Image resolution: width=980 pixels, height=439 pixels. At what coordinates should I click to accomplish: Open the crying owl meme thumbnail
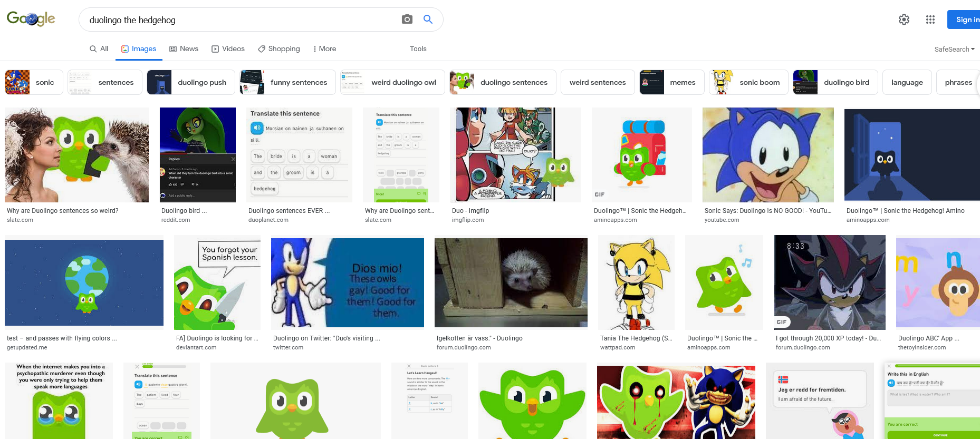[59, 401]
